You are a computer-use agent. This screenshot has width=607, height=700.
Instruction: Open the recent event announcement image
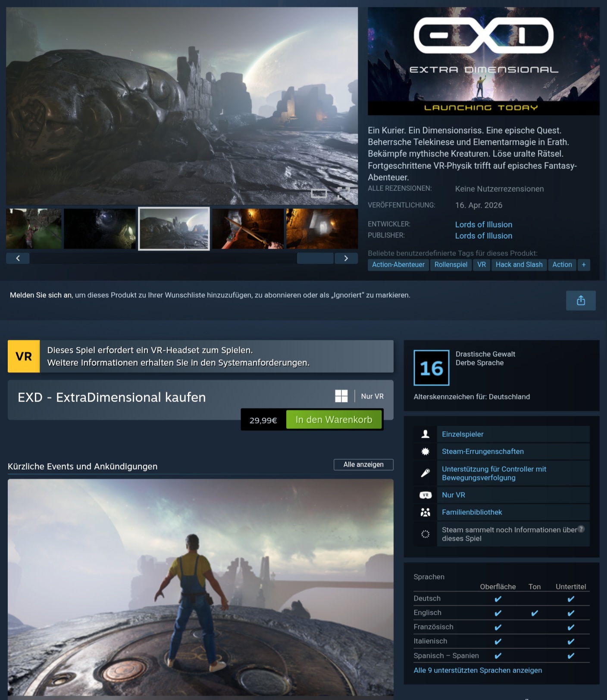click(200, 588)
